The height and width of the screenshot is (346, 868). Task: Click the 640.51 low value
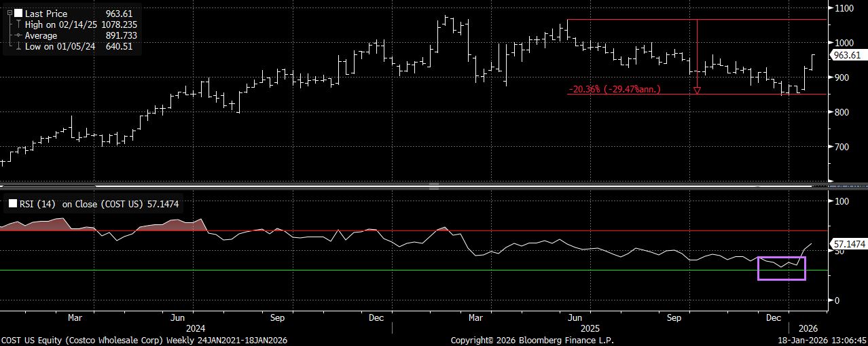point(119,46)
